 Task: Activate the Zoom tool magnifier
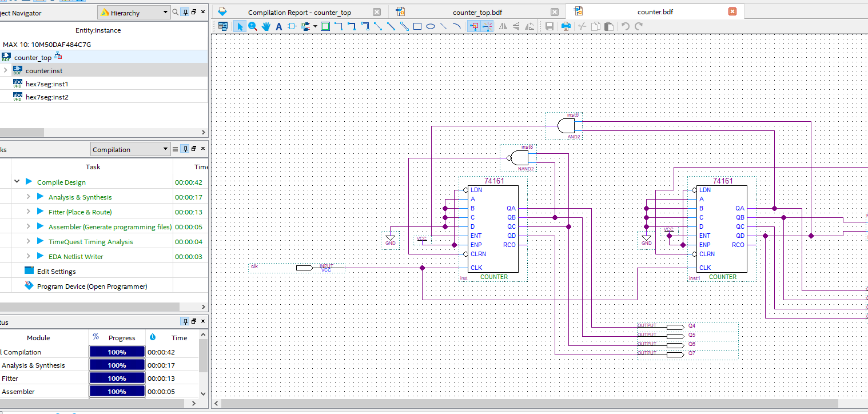[253, 26]
